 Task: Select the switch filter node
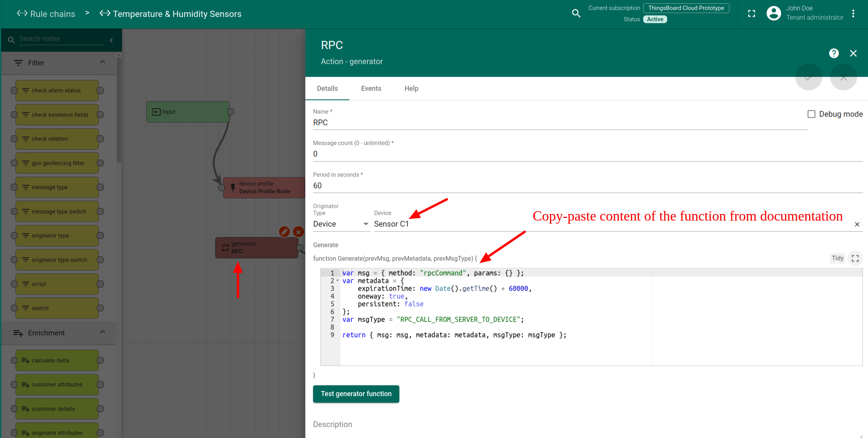(x=57, y=308)
